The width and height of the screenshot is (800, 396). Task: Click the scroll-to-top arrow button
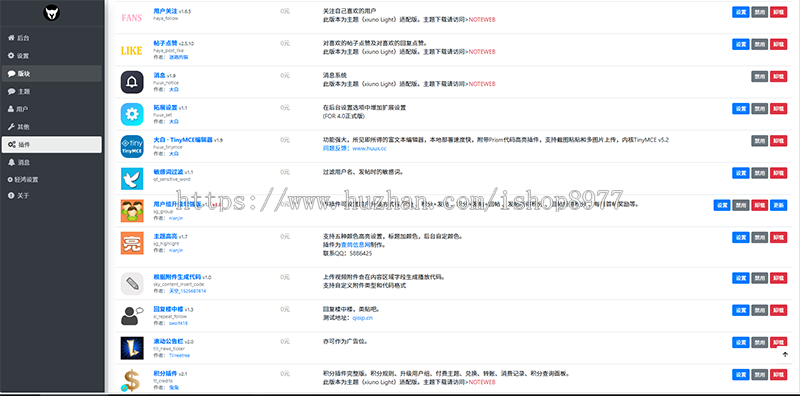click(x=785, y=355)
